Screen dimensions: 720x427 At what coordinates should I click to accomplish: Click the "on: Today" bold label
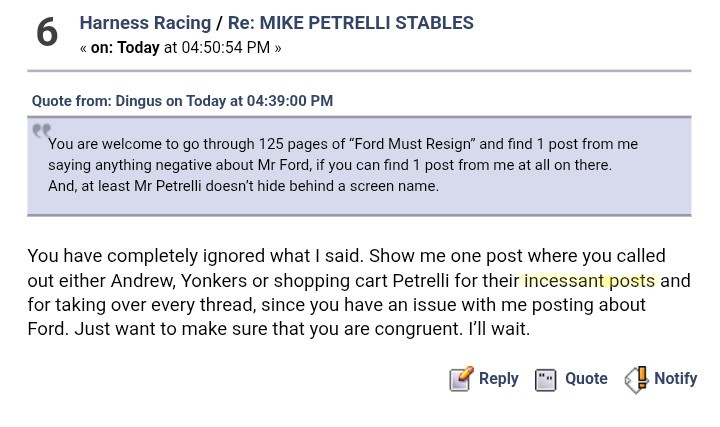point(125,47)
